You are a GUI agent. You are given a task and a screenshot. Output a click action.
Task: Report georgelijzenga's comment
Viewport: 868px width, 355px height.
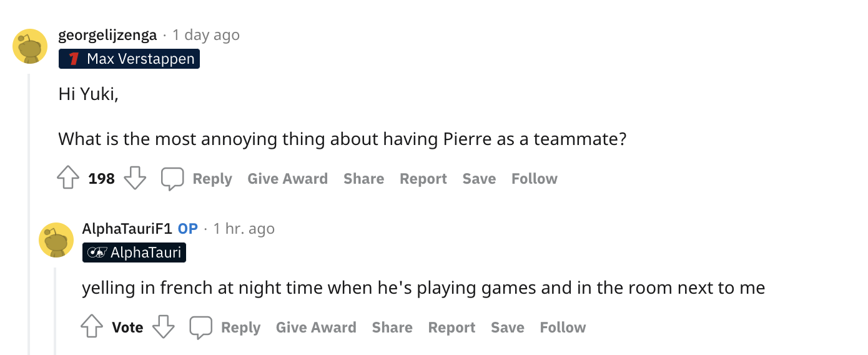click(423, 179)
